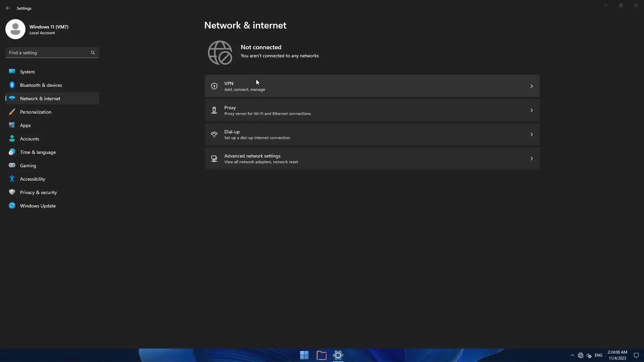Click the back arrow in Settings
Screen dimensions: 644x362
tap(8, 8)
